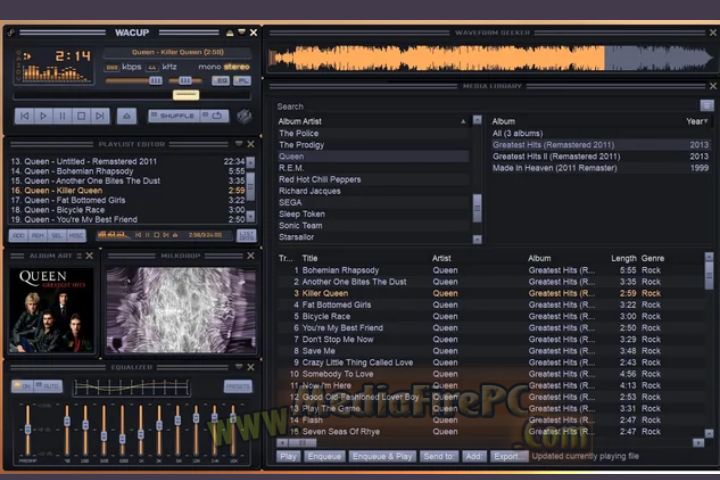Screen dimensions: 720x480
Task: Toggle the Repeat button
Action: [x=214, y=116]
